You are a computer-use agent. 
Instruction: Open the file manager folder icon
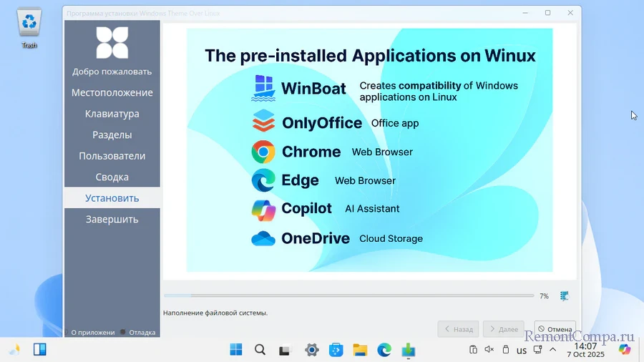[x=360, y=350]
